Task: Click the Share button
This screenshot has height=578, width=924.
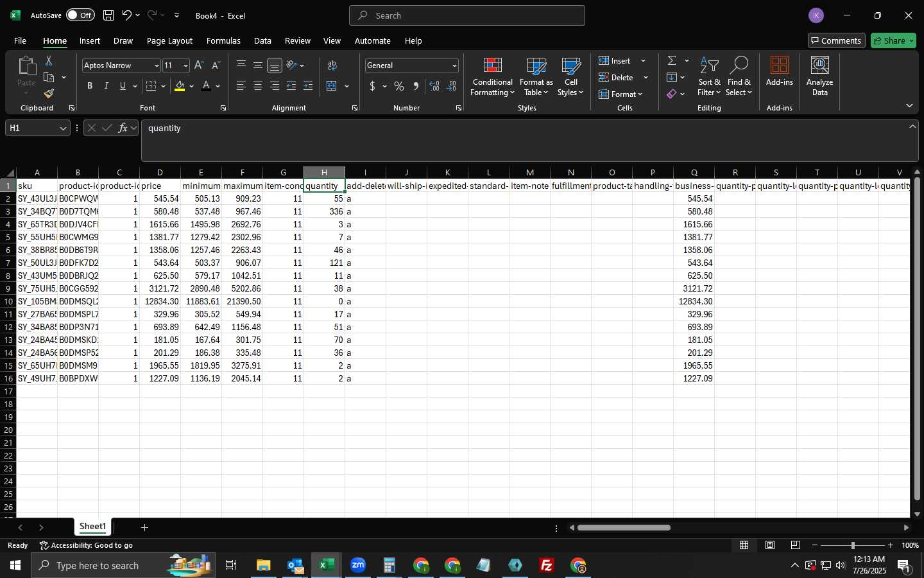Action: [x=893, y=40]
